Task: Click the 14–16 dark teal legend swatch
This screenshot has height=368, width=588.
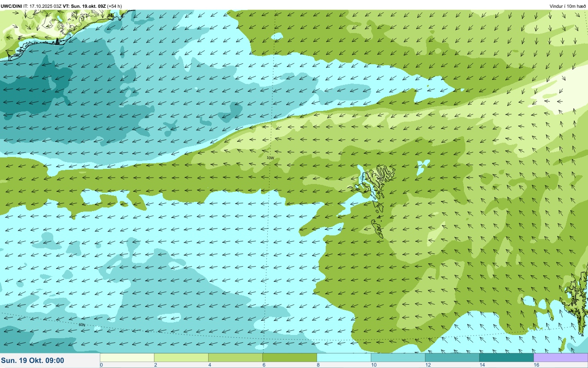Action: point(506,357)
